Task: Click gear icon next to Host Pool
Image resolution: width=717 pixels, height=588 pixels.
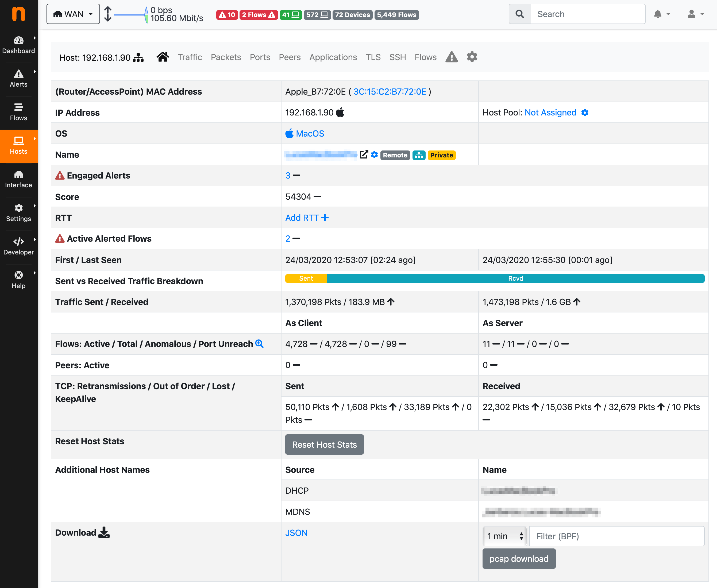Action: 584,113
